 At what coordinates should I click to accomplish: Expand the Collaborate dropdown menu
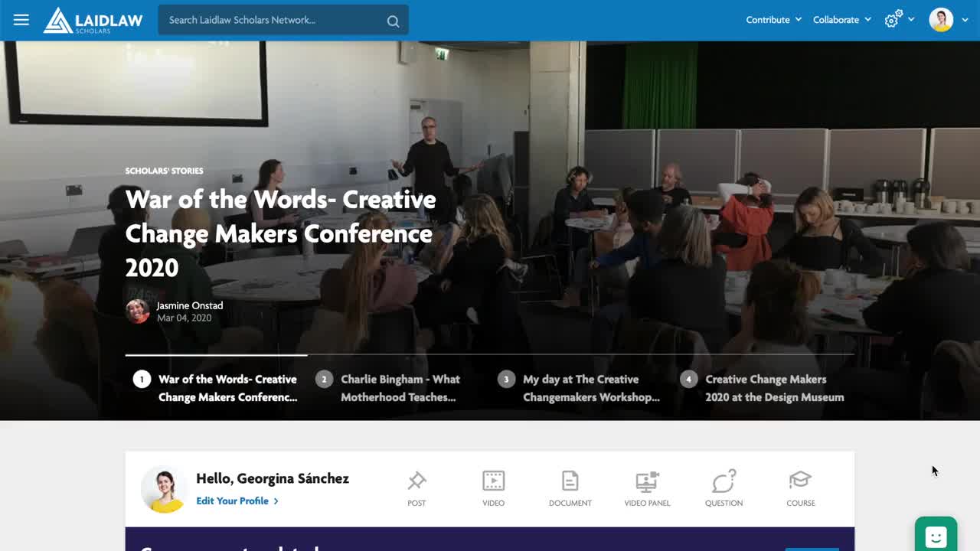841,20
